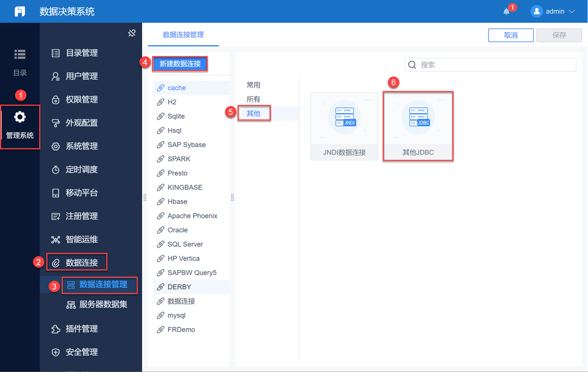Unpin the sidebar with pin icon
This screenshot has height=372, width=588.
131,33
